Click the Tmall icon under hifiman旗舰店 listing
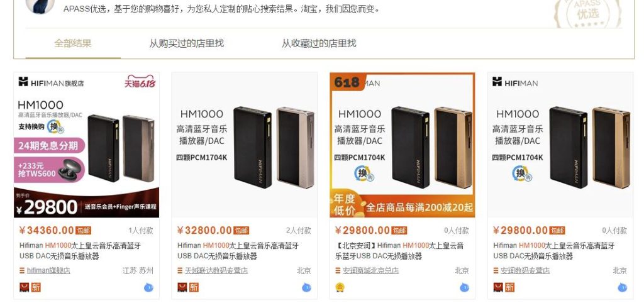 25,287
